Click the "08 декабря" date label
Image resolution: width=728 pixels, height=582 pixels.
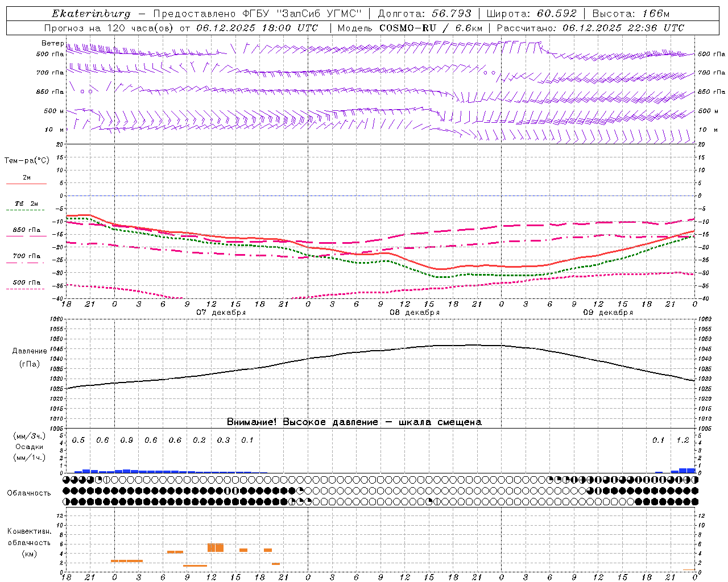[415, 313]
